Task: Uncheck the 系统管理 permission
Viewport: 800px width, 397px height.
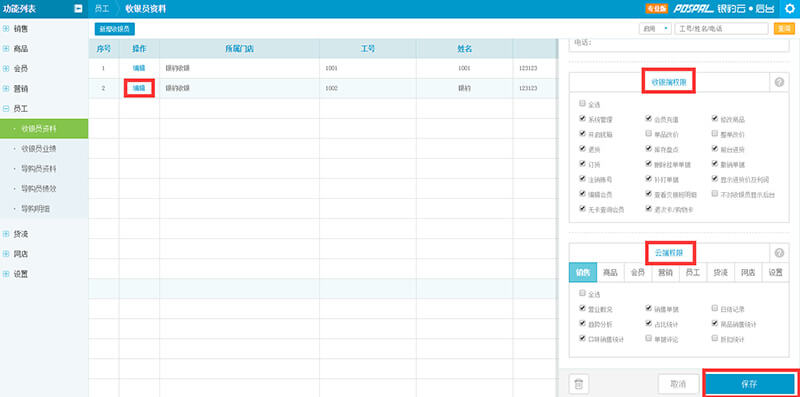Action: click(x=582, y=119)
